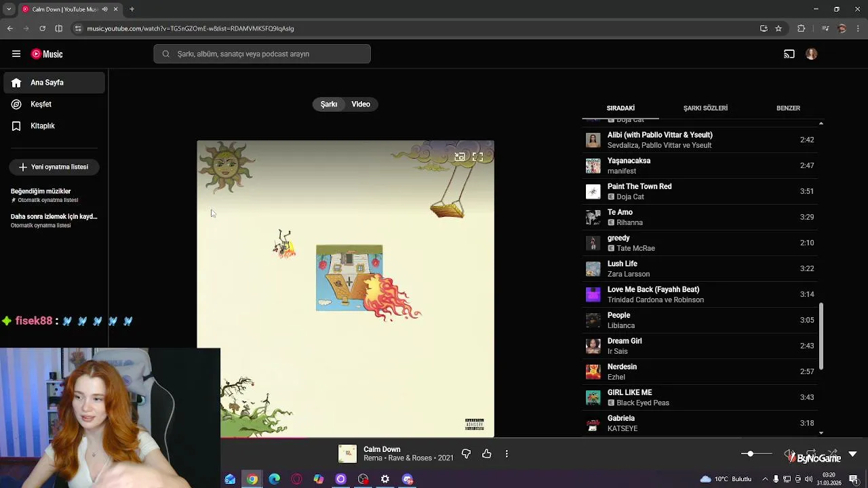
Task: Open Chrome tab search dropdown
Action: [x=9, y=9]
